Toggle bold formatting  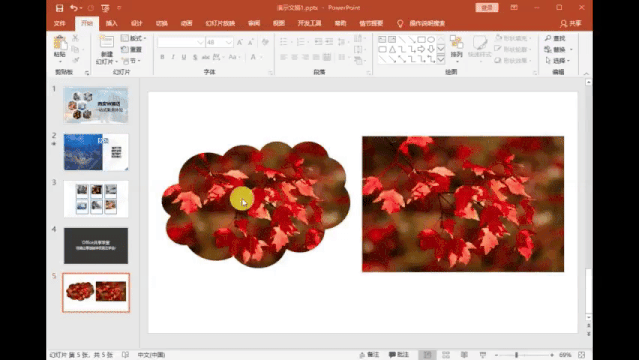(162, 57)
